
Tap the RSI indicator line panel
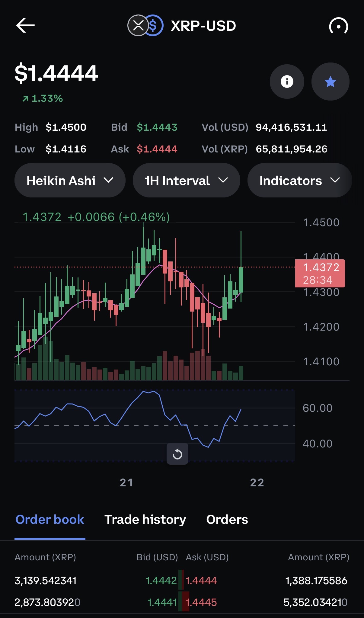coord(155,426)
